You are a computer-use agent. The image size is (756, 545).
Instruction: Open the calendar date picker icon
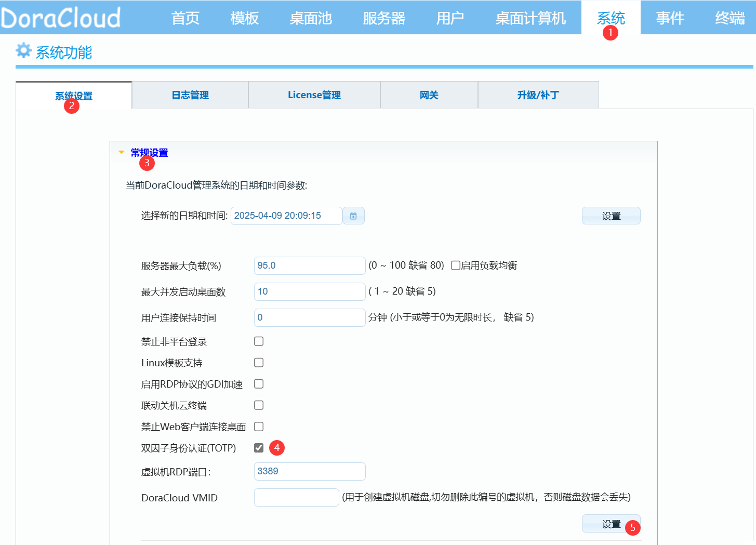pyautogui.click(x=353, y=216)
